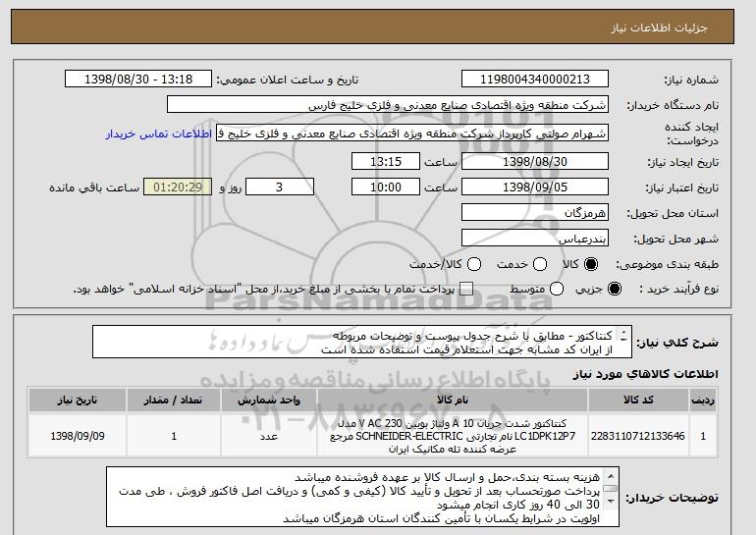Screen dimensions: 756x535
Task: Click the creation time 13:15 field
Action: [386, 161]
